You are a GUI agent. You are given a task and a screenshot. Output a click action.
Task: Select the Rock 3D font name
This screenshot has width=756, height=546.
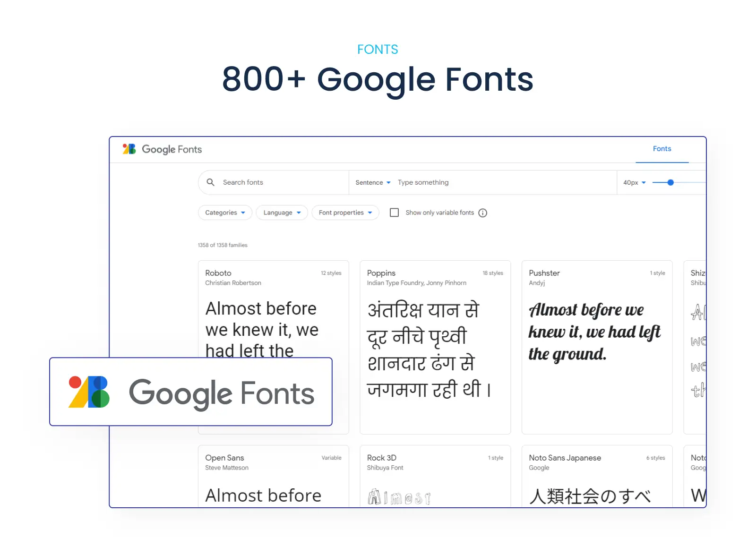382,458
